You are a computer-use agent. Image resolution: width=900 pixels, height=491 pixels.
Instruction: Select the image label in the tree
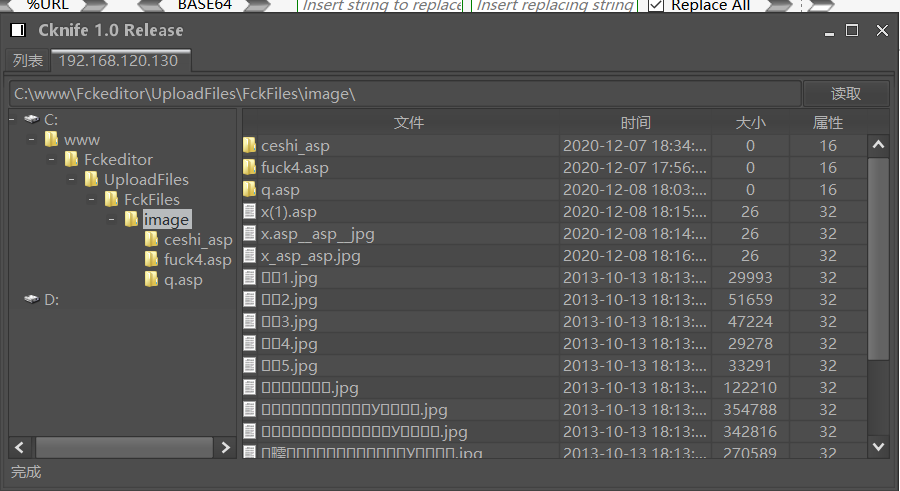pos(166,220)
